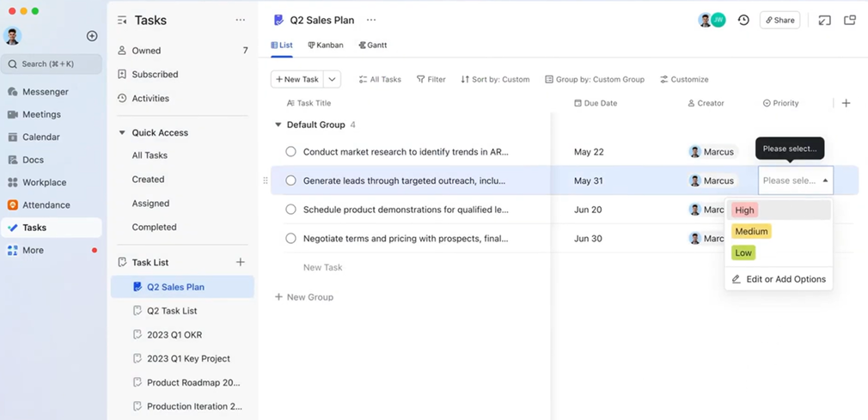The image size is (868, 420).
Task: Click the Share button
Action: tap(779, 20)
